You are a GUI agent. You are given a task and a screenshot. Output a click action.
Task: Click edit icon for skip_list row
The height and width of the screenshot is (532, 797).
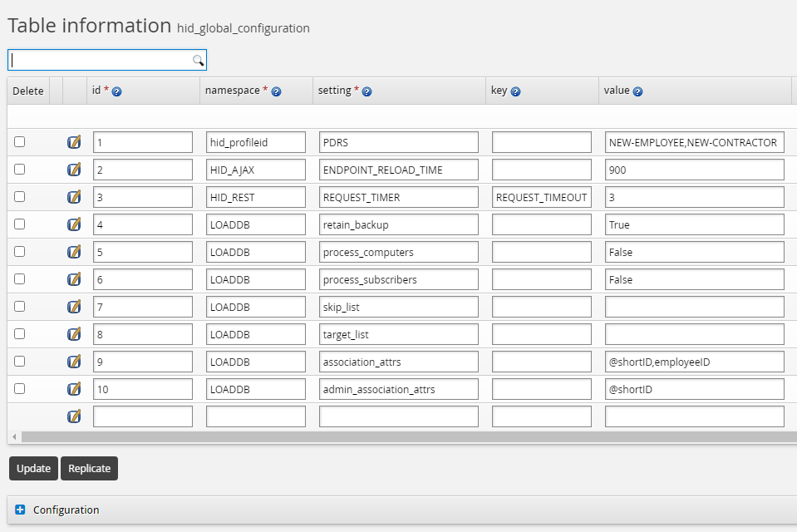click(x=74, y=307)
